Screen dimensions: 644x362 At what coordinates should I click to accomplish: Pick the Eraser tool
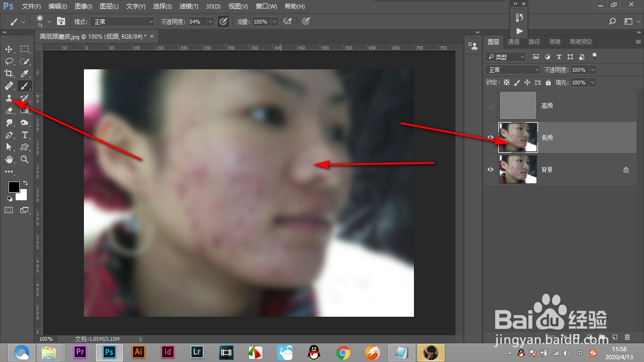[8, 111]
